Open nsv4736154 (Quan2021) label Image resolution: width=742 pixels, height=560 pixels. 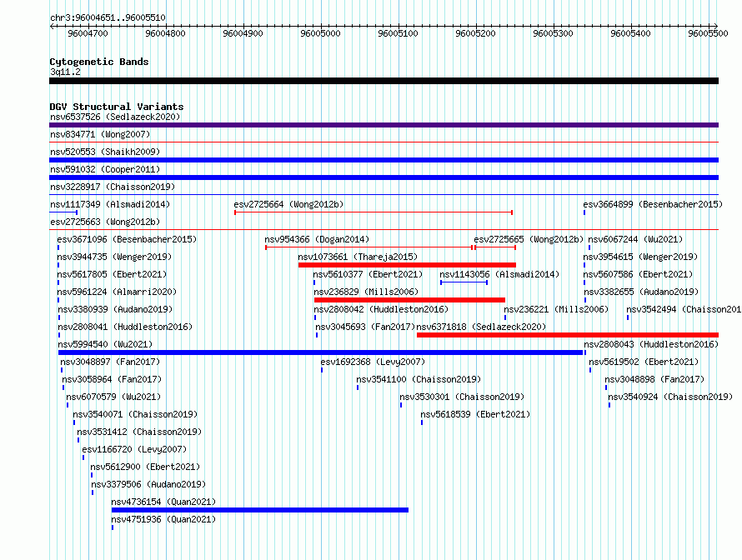[163, 502]
